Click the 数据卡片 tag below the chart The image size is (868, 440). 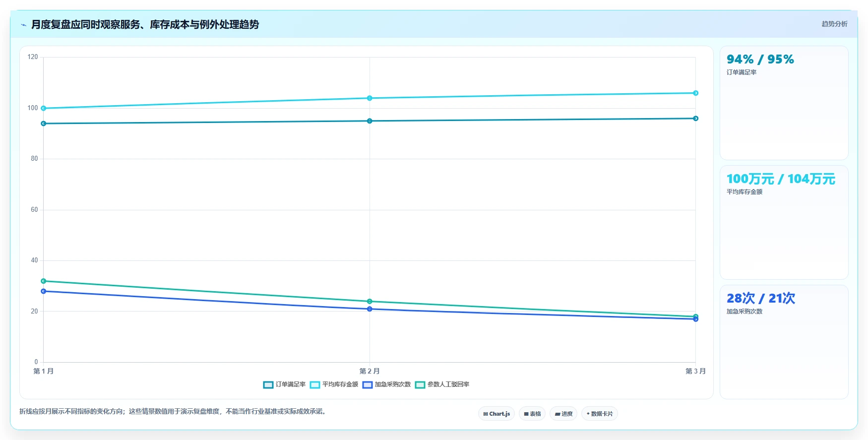click(600, 414)
